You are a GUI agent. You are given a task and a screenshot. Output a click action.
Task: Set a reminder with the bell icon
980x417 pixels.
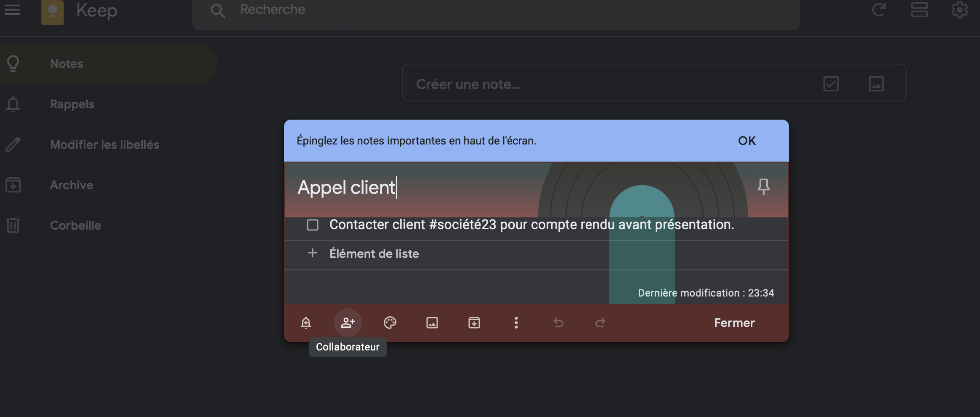[306, 323]
